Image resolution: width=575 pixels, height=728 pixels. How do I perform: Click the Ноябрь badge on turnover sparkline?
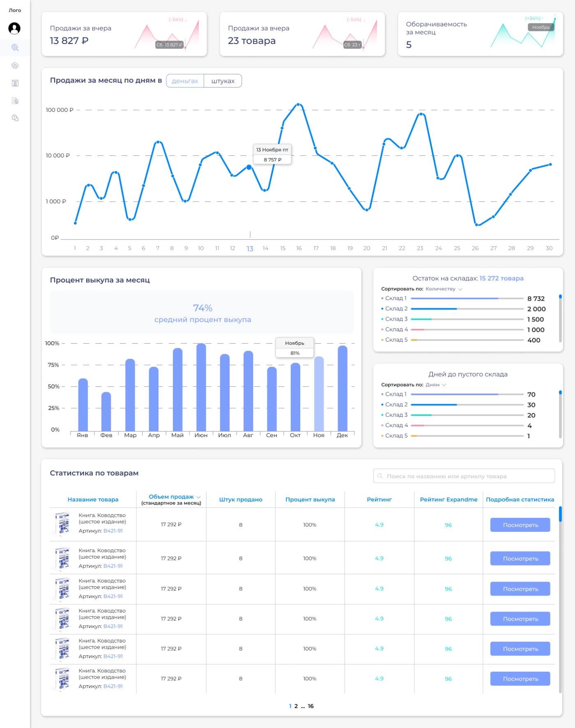pyautogui.click(x=541, y=27)
